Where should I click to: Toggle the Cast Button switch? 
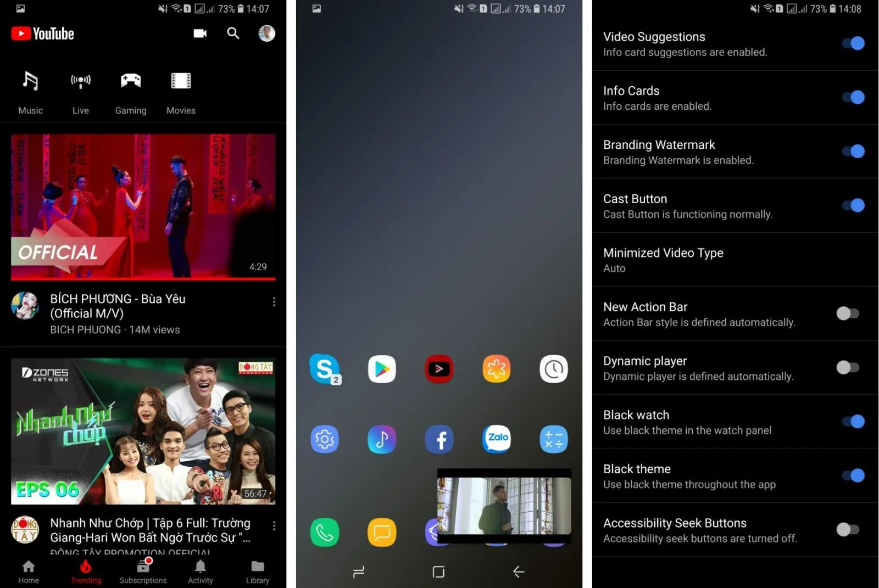point(853,205)
